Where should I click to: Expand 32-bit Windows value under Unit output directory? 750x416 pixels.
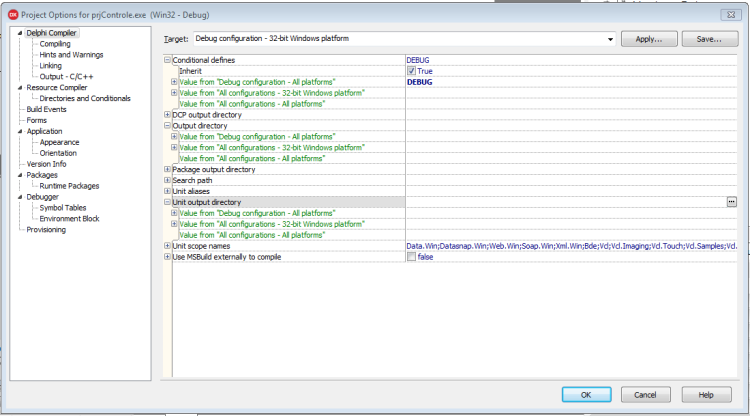point(174,224)
